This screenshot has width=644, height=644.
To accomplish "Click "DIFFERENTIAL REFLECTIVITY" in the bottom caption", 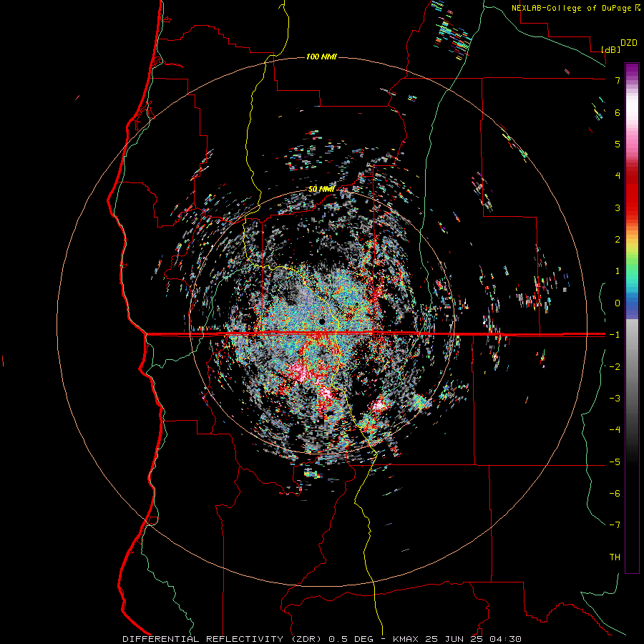I will click(203, 639).
